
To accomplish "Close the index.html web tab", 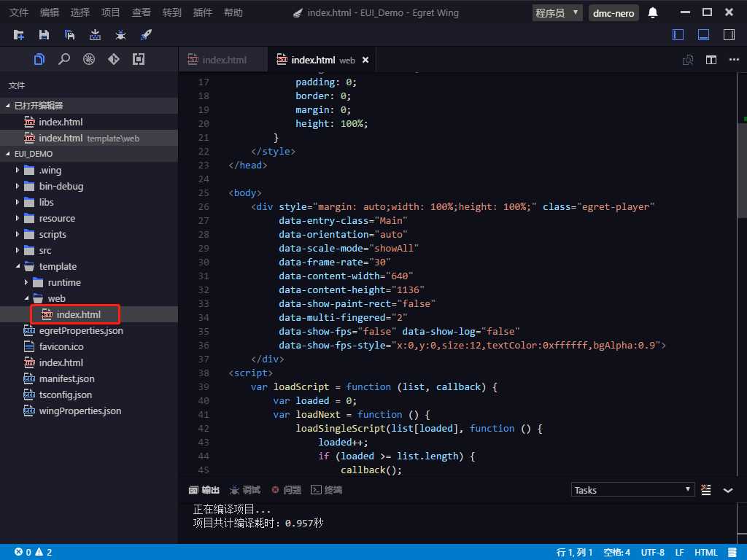I will [365, 60].
